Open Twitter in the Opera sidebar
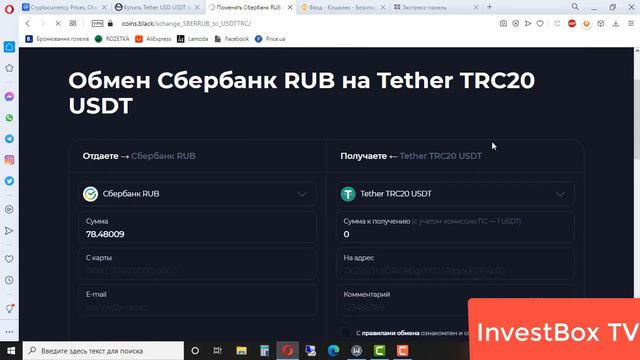640x360 pixels. (9, 181)
